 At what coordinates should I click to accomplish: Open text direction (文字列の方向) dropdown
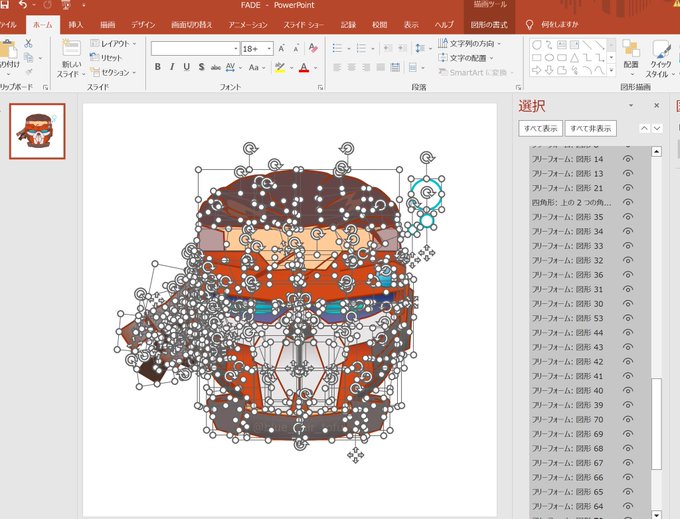[470, 43]
